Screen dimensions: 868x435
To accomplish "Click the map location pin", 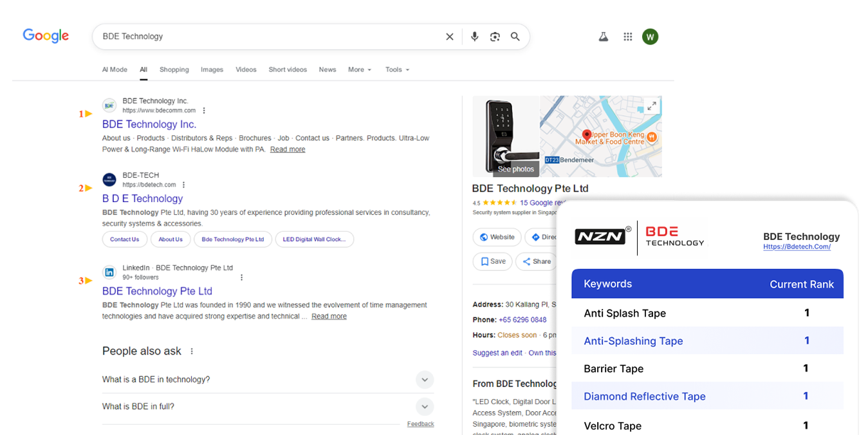I will click(587, 136).
